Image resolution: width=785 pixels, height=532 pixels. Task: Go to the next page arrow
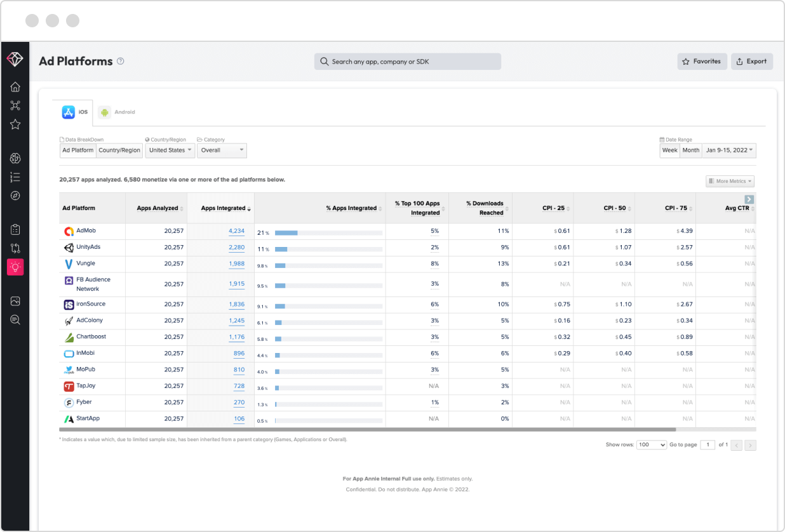[x=751, y=446]
